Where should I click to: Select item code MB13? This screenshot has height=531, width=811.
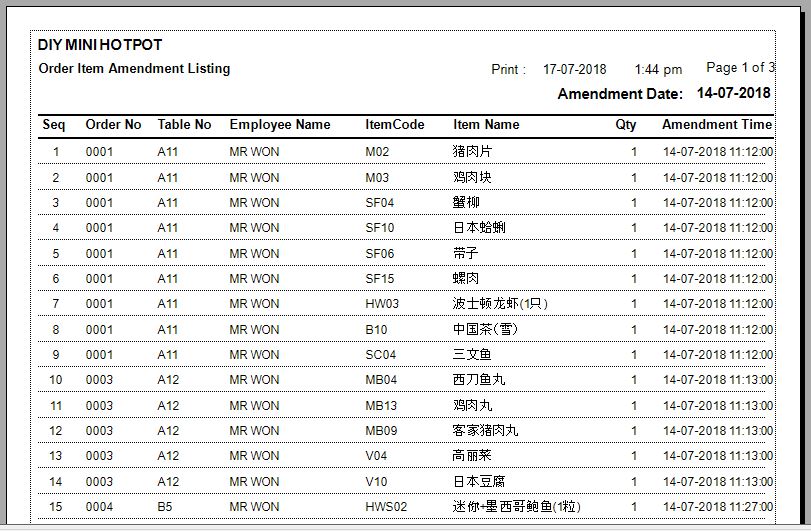point(381,406)
